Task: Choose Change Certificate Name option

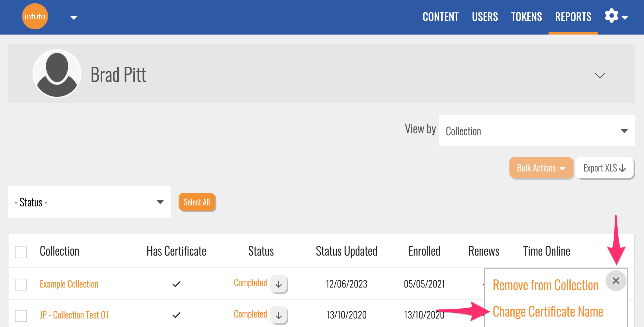Action: (548, 312)
